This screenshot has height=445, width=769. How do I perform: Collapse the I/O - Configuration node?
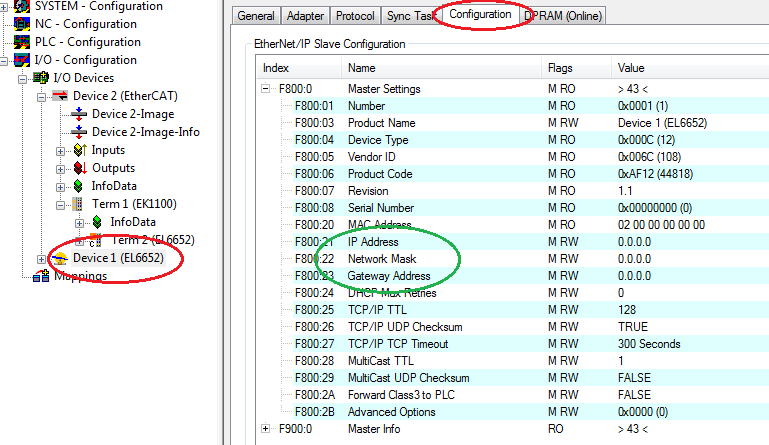[x=4, y=61]
